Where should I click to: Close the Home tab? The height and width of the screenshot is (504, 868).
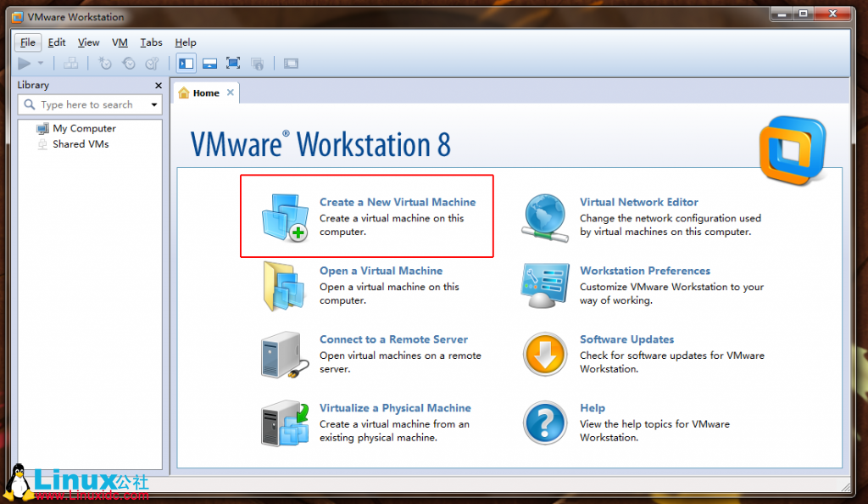(231, 92)
